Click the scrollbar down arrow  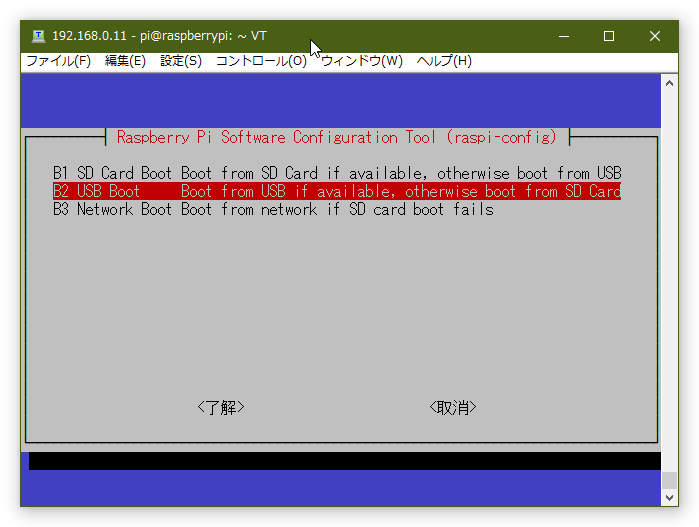coord(669,498)
